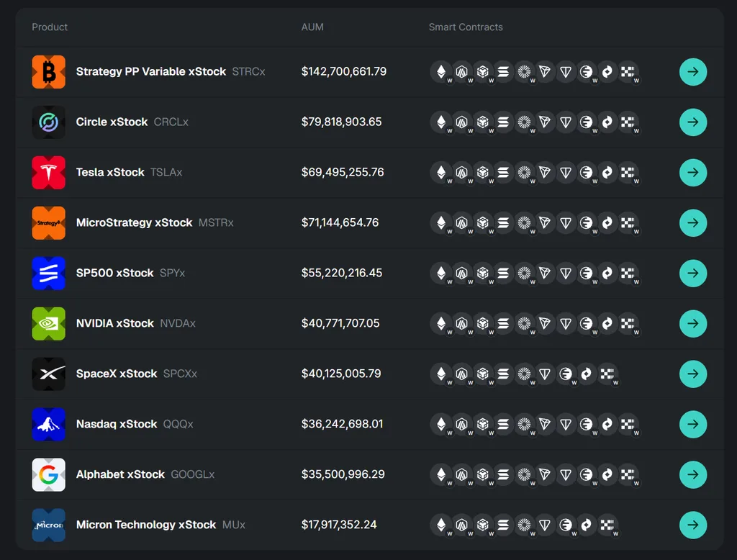Viewport: 737px width, 560px height.
Task: Click the Ethereum icon in the SpaceX row
Action: pyautogui.click(x=441, y=374)
